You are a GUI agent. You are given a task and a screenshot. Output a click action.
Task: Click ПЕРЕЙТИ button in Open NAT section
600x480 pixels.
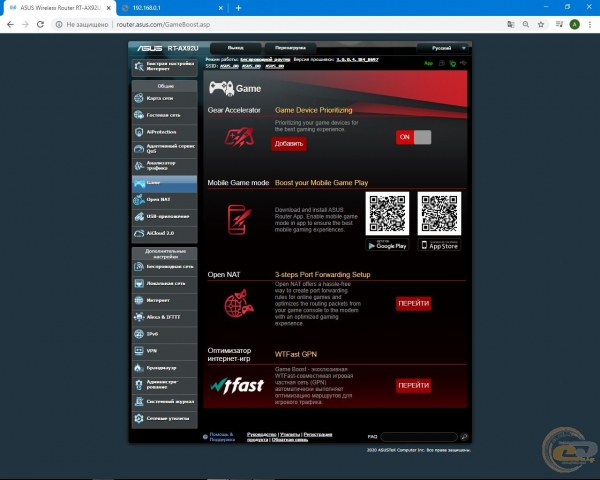click(414, 304)
